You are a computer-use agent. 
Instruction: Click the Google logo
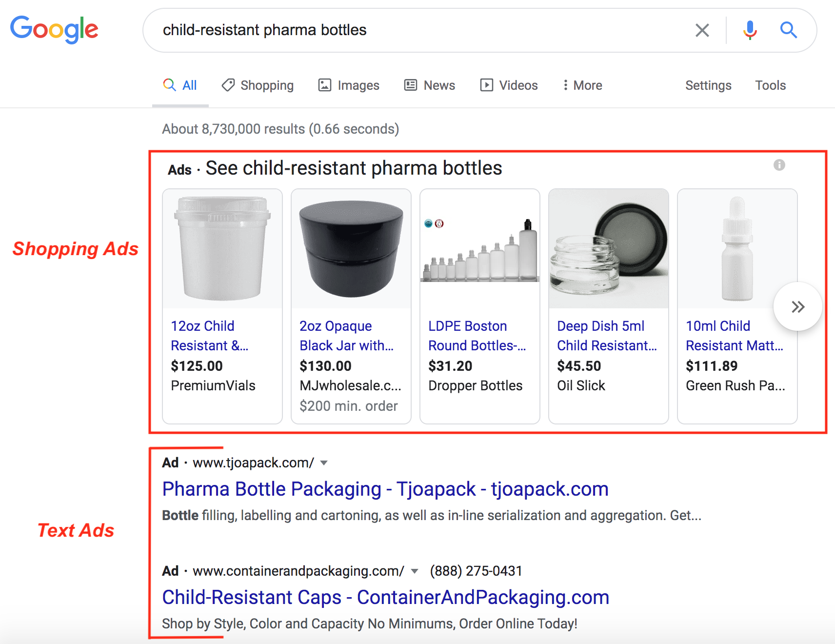click(54, 29)
